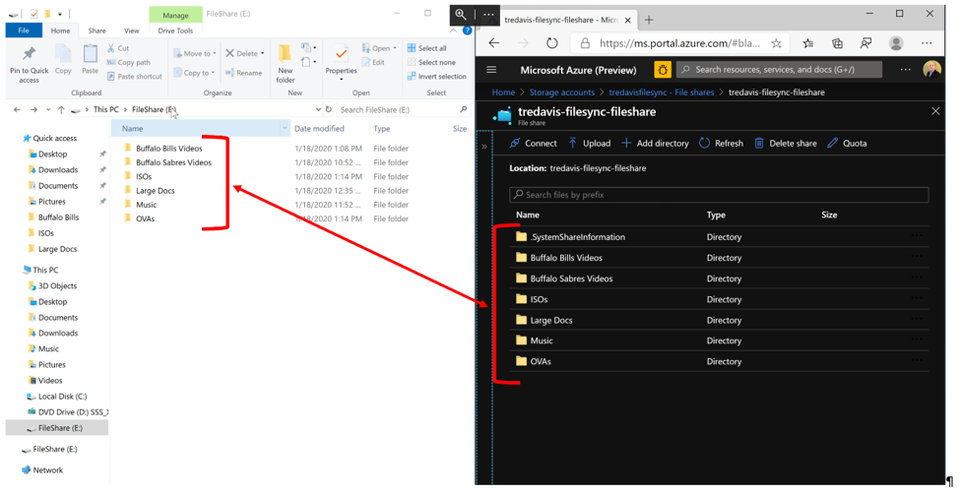
Task: Select Large Docs folder in Explorer list
Action: click(155, 190)
